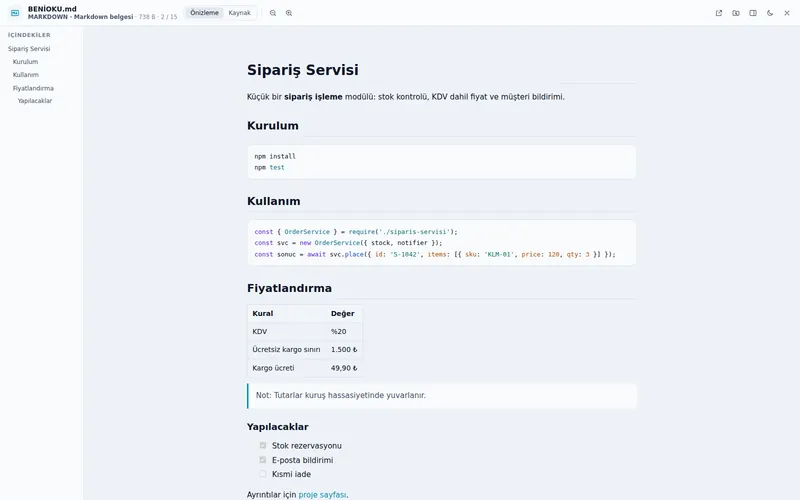This screenshot has height=500, width=800.
Task: Click the 'MARKDOWN · Markdown belgesi' file info
Action: point(81,17)
